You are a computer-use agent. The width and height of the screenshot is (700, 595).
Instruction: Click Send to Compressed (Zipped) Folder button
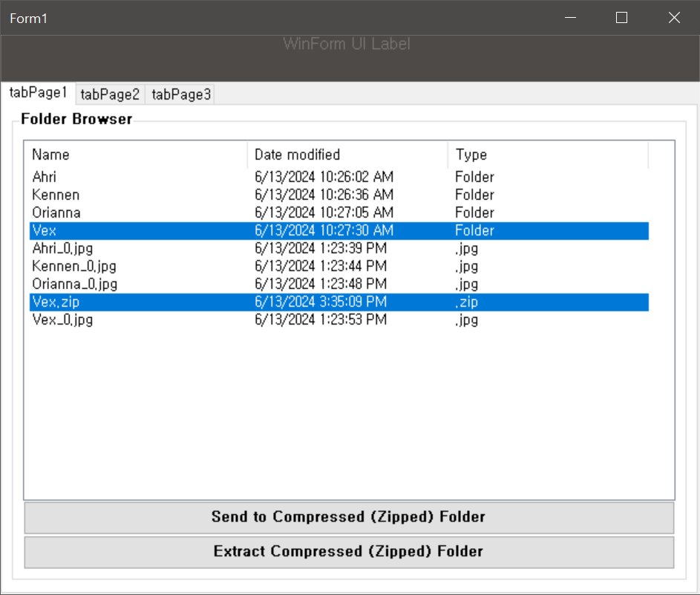point(349,517)
